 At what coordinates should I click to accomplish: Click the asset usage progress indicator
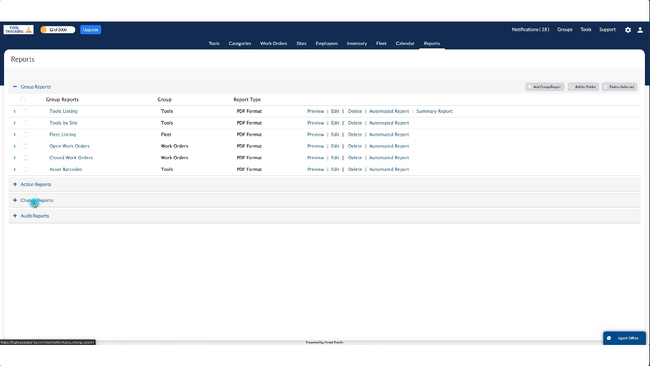tap(58, 30)
